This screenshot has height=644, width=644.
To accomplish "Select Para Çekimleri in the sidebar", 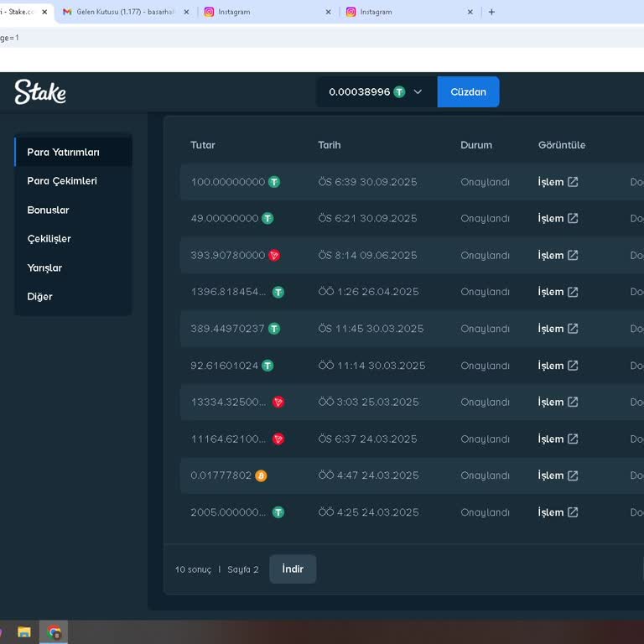I will (x=62, y=181).
